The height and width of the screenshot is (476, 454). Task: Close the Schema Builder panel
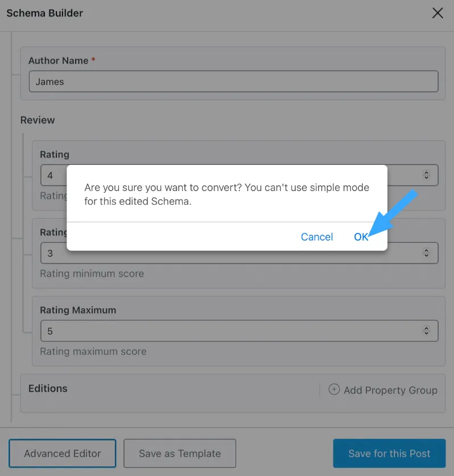coord(438,13)
